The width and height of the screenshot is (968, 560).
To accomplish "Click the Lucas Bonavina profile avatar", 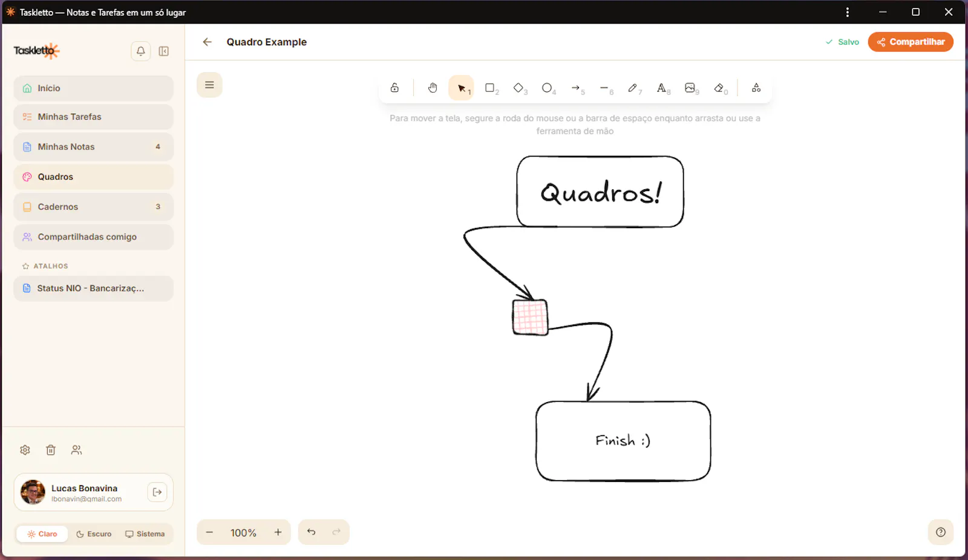I will pyautogui.click(x=33, y=492).
